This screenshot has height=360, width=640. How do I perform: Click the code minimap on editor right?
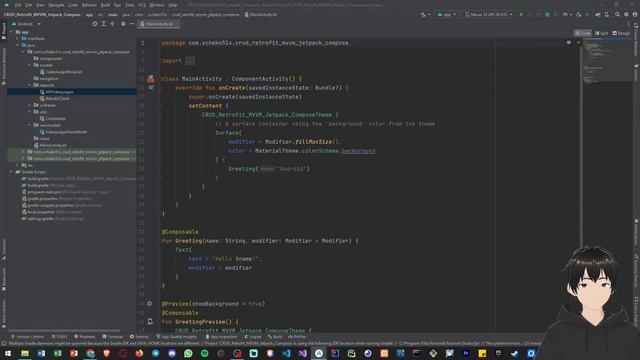[x=607, y=61]
